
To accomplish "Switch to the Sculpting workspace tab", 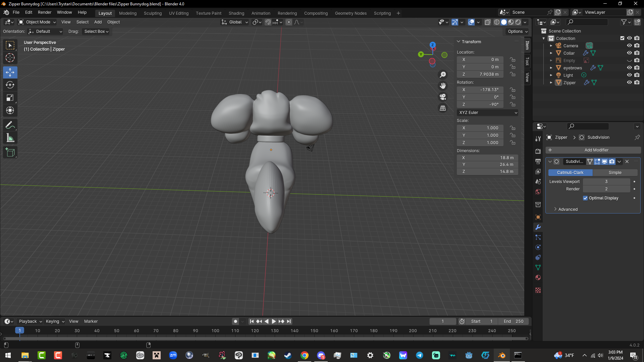I will 153,13.
